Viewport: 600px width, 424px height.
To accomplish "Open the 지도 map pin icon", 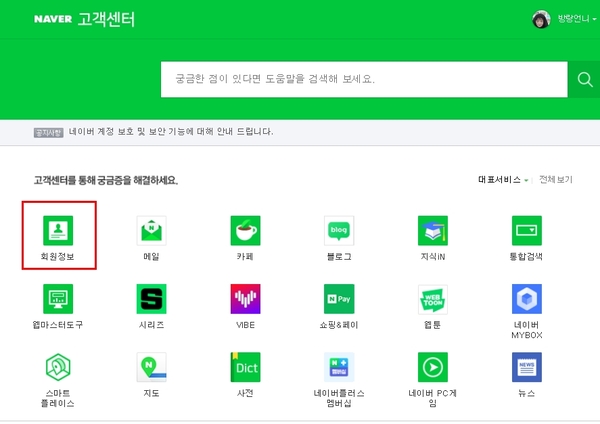I will (152, 367).
